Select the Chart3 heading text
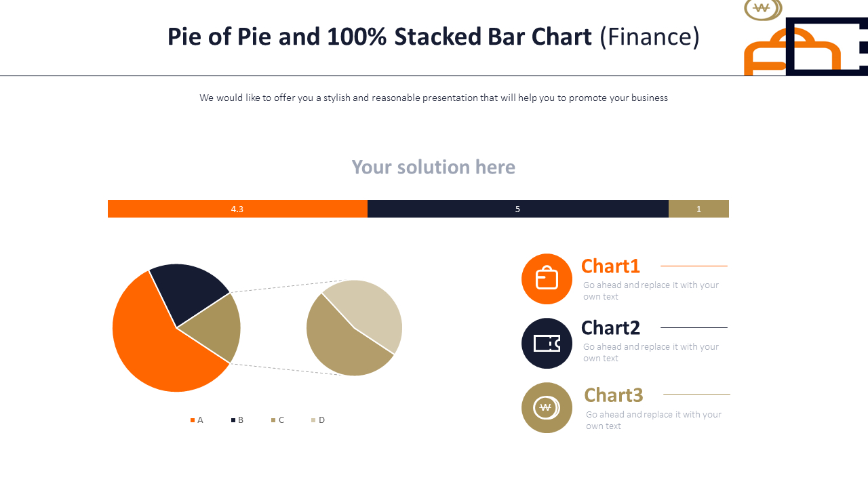The image size is (868, 488). 613,394
